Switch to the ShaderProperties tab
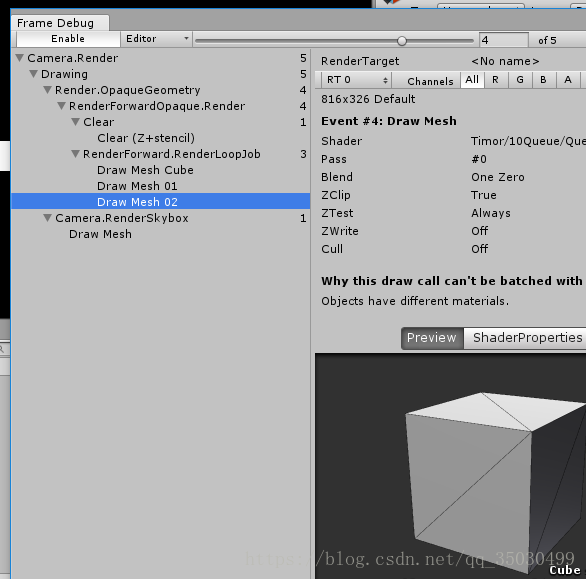This screenshot has width=586, height=579. click(525, 338)
